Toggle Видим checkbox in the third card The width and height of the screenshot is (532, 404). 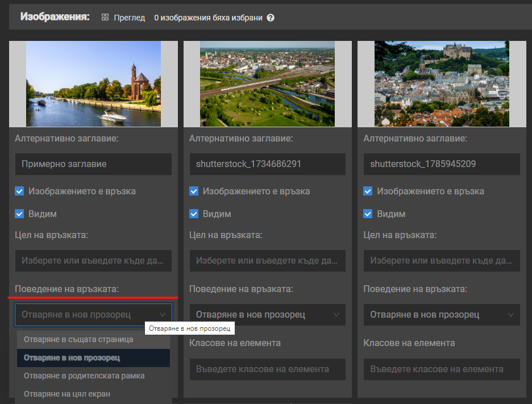[368, 214]
